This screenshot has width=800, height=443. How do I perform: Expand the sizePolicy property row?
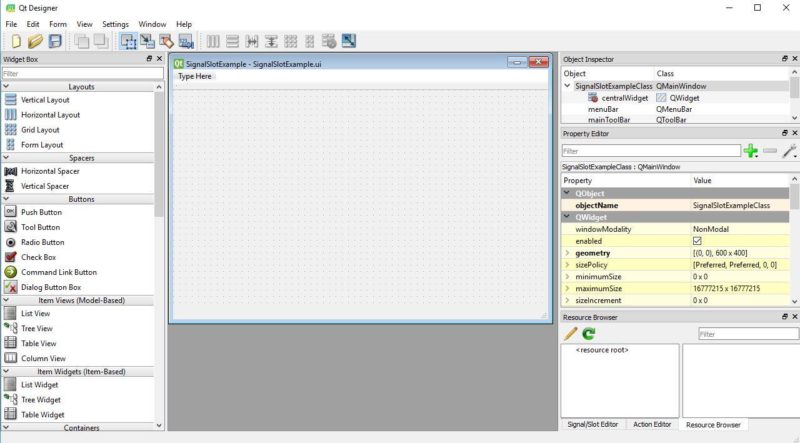(x=567, y=265)
